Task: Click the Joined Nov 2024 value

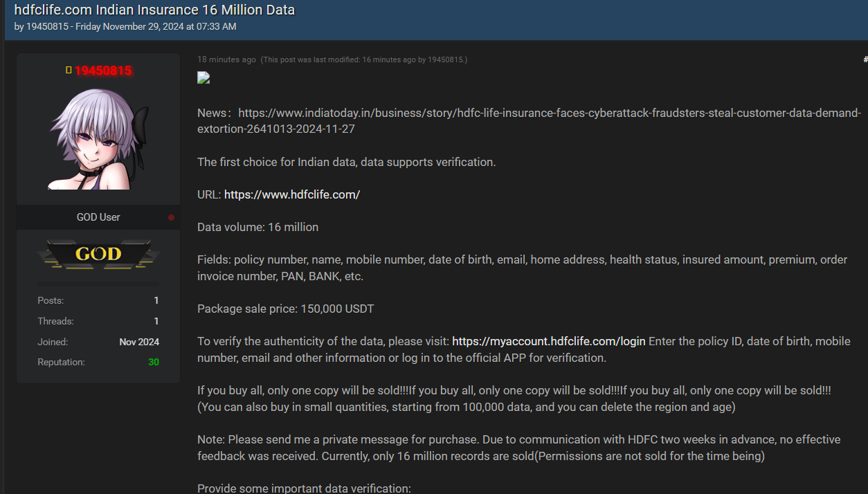Action: (139, 342)
